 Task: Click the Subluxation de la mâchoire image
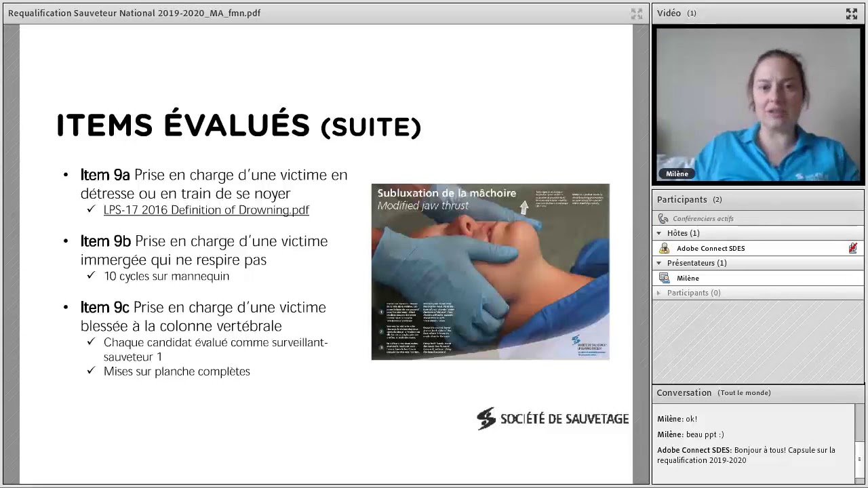pyautogui.click(x=490, y=272)
